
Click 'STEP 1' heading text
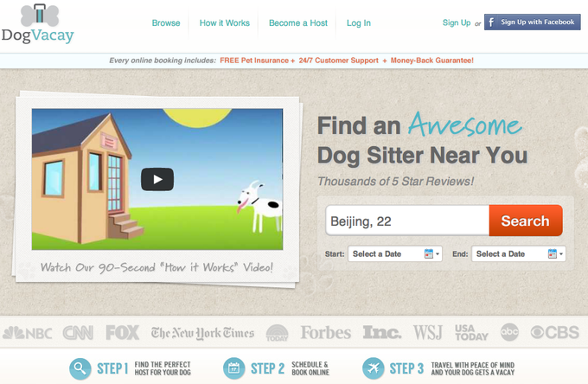pos(112,368)
